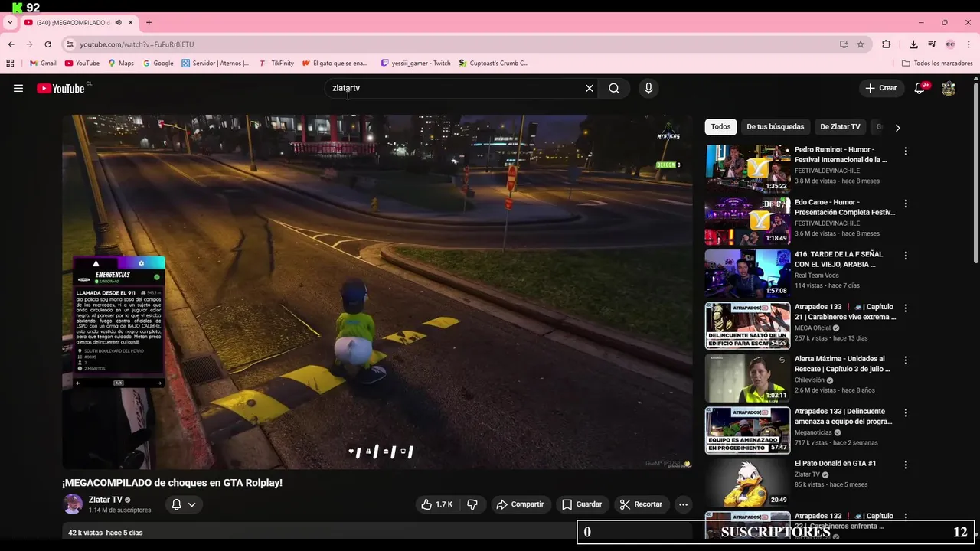Open options menu for 416. TARDE video
This screenshot has height=551, width=980.
pos(906,256)
